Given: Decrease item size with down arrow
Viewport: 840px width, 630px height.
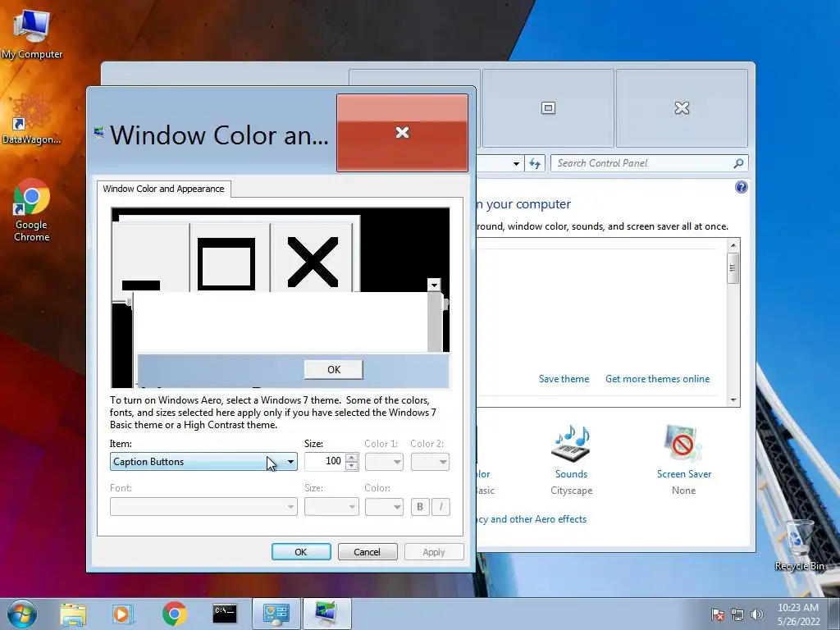Looking at the screenshot, I should [x=351, y=466].
